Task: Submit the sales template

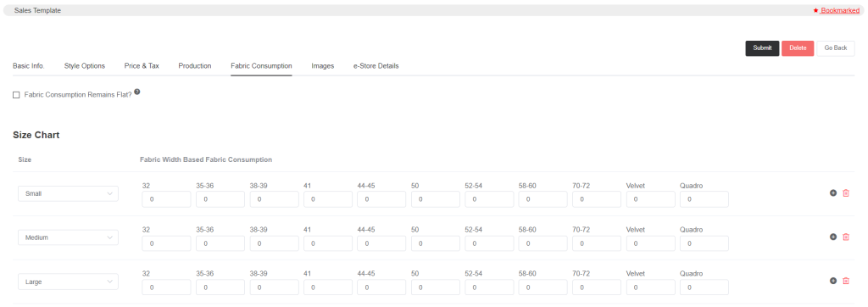Action: coord(762,48)
